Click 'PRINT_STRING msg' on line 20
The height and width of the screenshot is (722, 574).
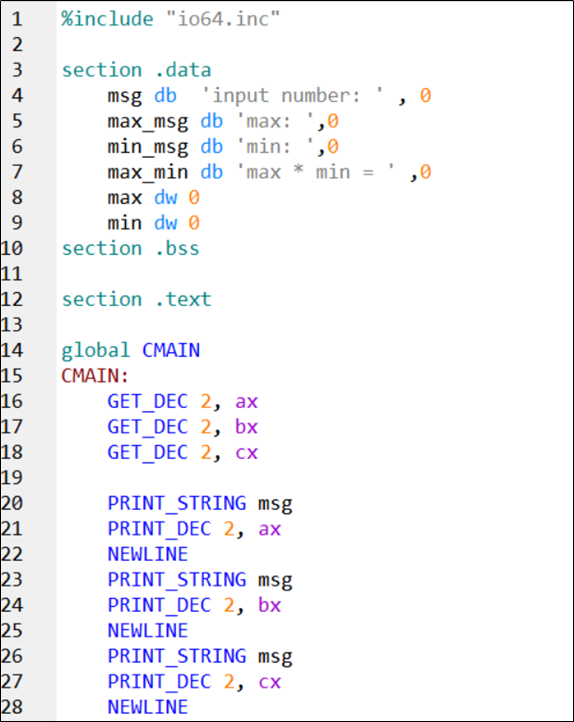(x=200, y=503)
